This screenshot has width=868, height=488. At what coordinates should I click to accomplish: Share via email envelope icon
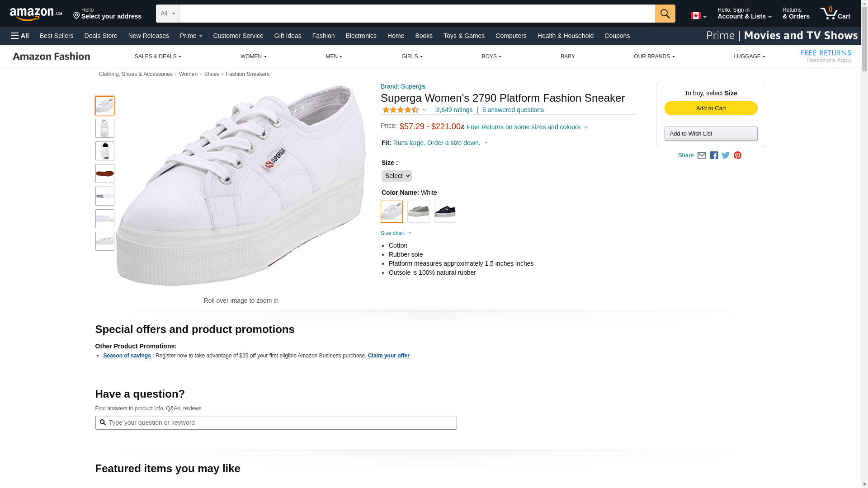[x=702, y=155]
